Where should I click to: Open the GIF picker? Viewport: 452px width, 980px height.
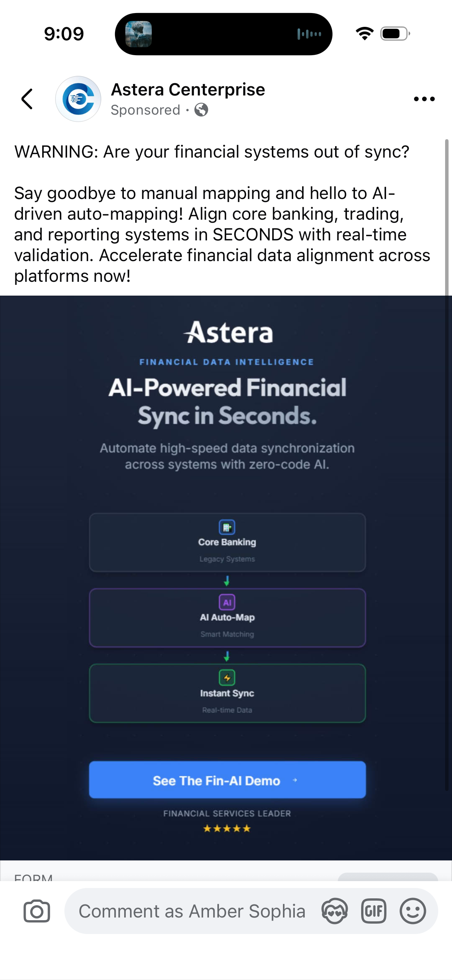pos(373,911)
